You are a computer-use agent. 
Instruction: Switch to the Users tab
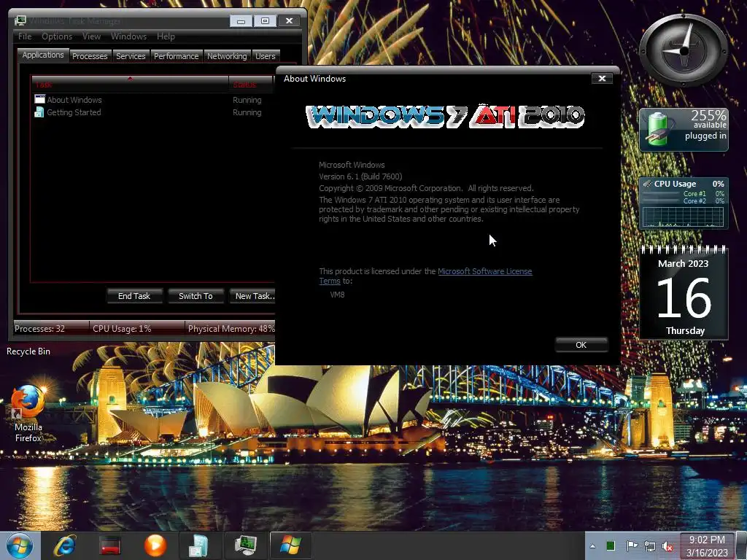tap(265, 56)
